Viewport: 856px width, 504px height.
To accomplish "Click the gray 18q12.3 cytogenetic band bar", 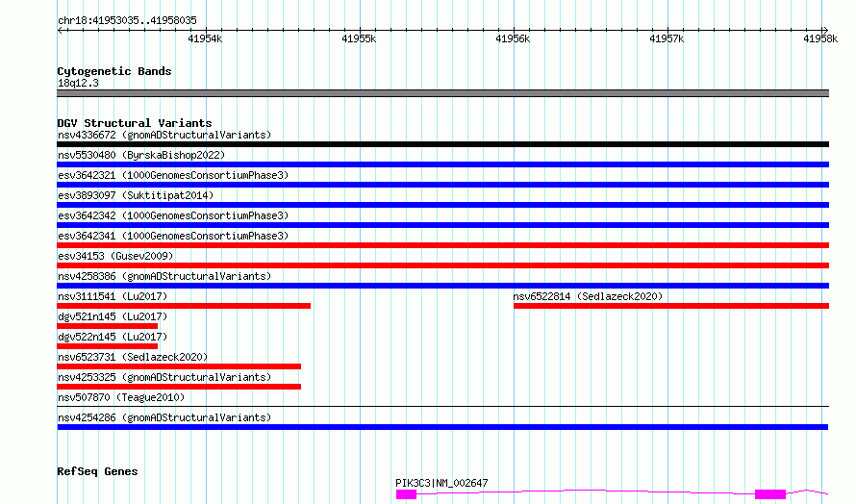I will (x=442, y=93).
